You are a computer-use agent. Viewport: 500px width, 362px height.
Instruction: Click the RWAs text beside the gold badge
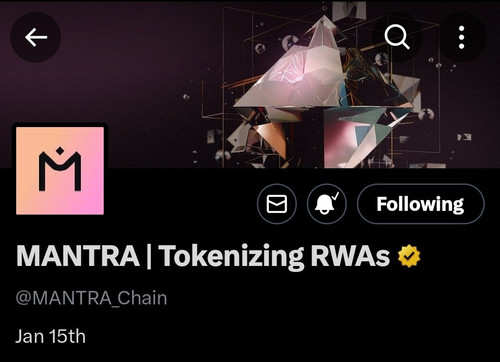tap(350, 256)
